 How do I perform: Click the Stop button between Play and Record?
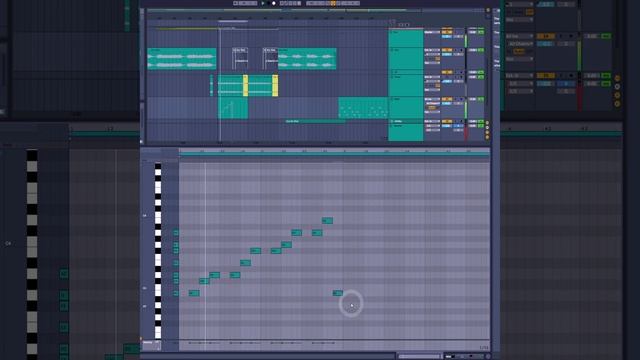point(269,3)
